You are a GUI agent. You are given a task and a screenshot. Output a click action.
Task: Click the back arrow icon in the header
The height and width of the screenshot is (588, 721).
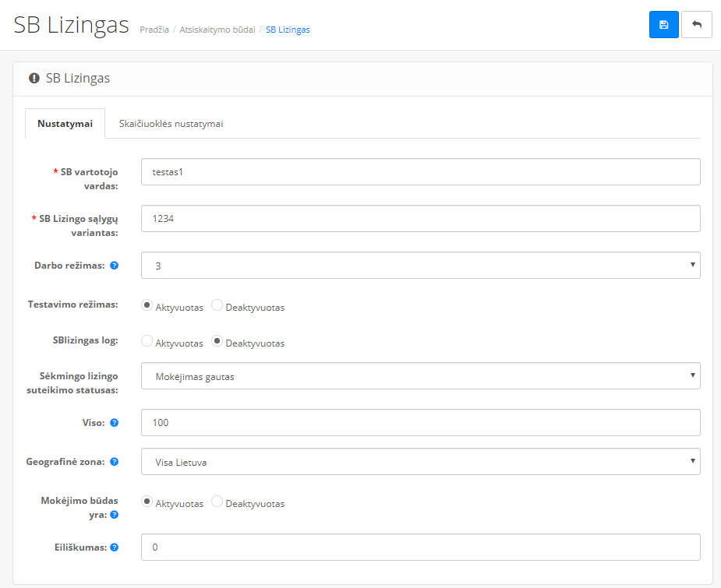coord(697,24)
